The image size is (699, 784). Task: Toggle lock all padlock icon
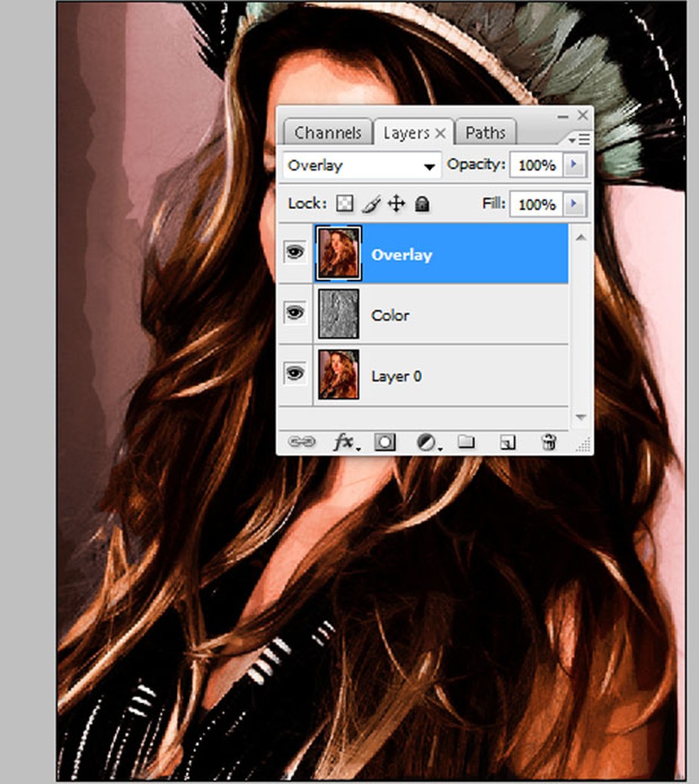(422, 204)
